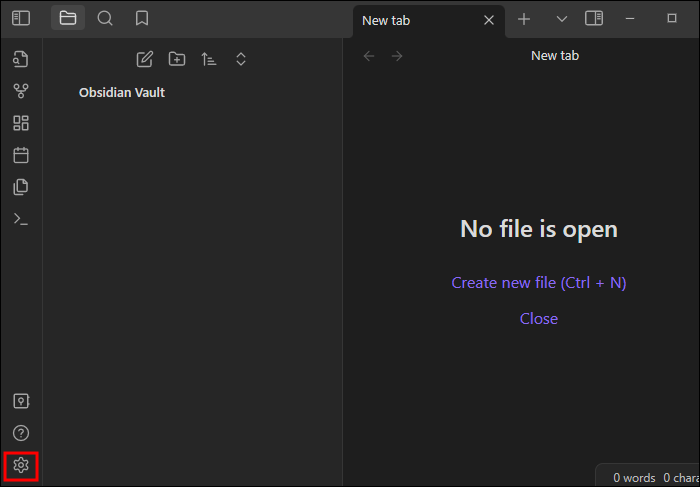Image resolution: width=700 pixels, height=487 pixels.
Task: Open today's daily note calendar icon
Action: [x=21, y=155]
